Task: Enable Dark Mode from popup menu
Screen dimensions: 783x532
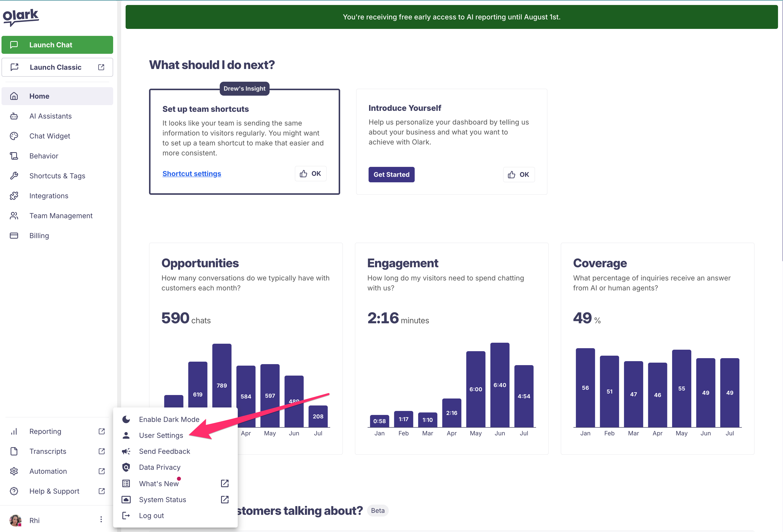Action: pos(169,419)
